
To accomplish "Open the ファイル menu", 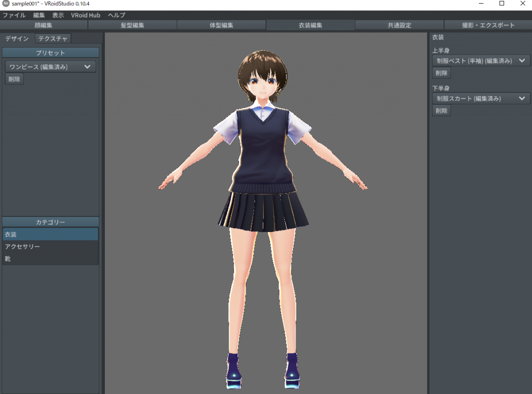I will 14,16.
